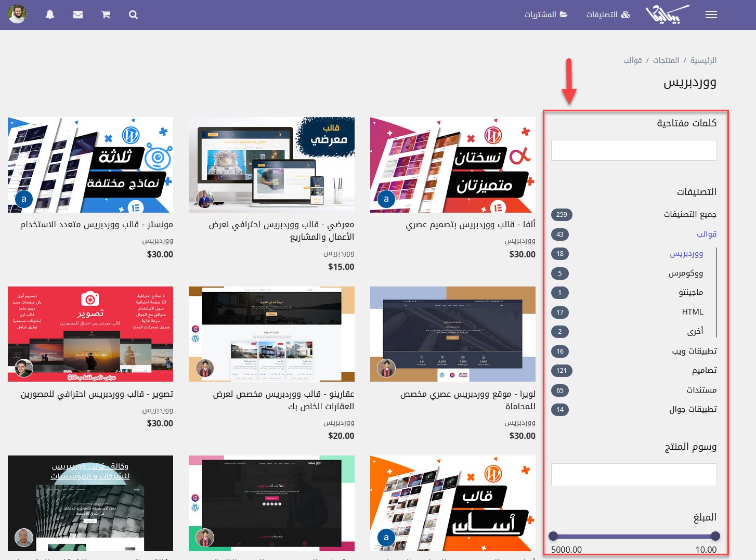Select ووكومرس category filter
Viewport: 756px width, 560px height.
685,273
